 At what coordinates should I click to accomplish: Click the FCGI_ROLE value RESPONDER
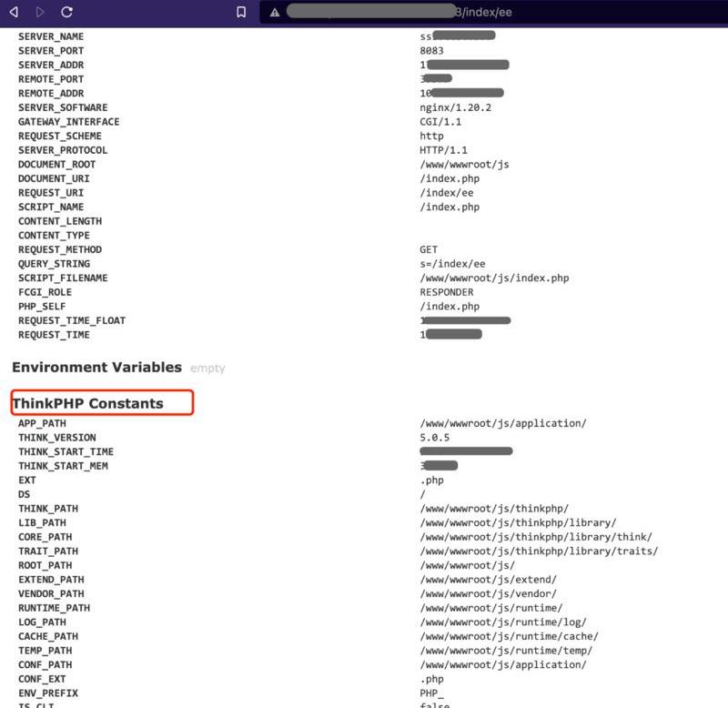446,292
